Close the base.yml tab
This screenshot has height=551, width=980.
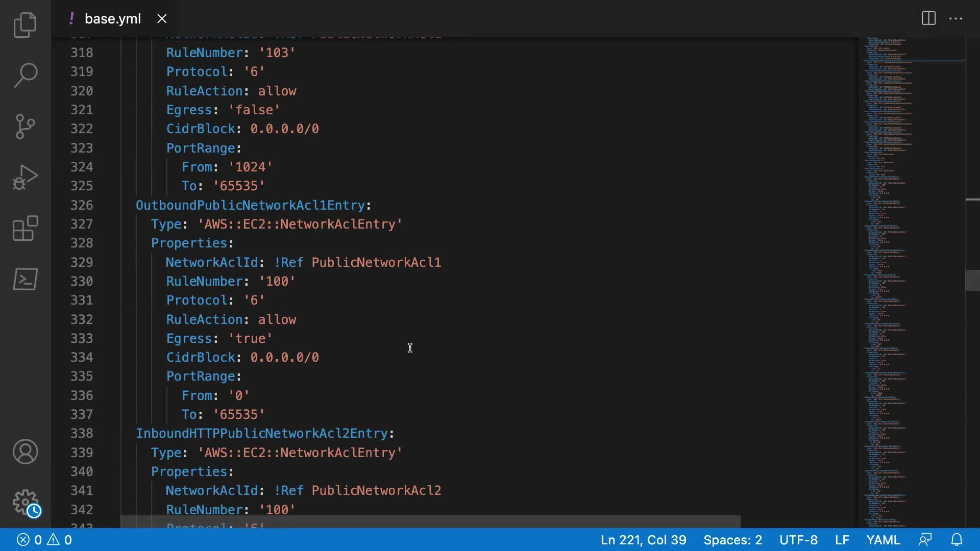point(162,19)
